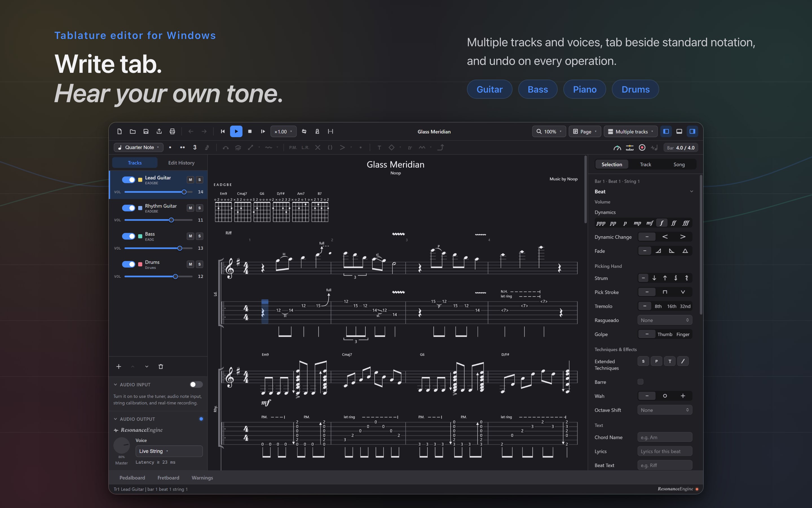The image size is (812, 508).
Task: Click the export/share icon in the toolbar
Action: 159,131
